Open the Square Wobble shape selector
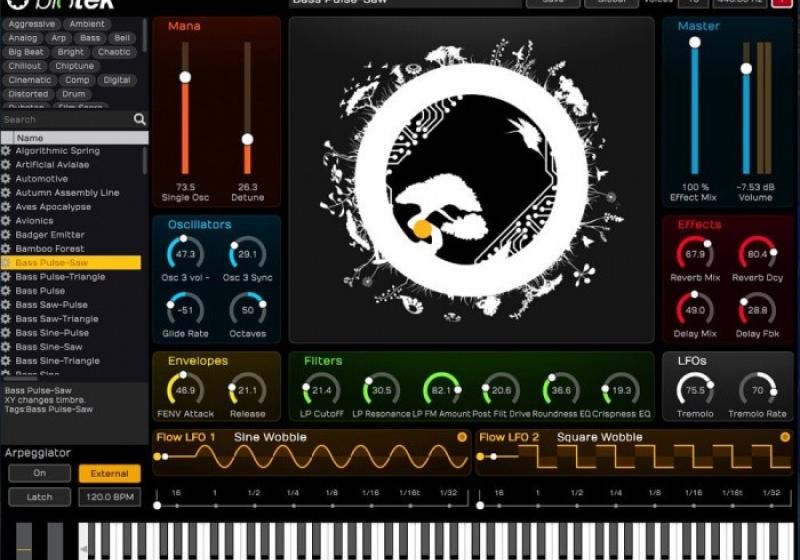Image resolution: width=800 pixels, height=560 pixels. click(x=599, y=437)
